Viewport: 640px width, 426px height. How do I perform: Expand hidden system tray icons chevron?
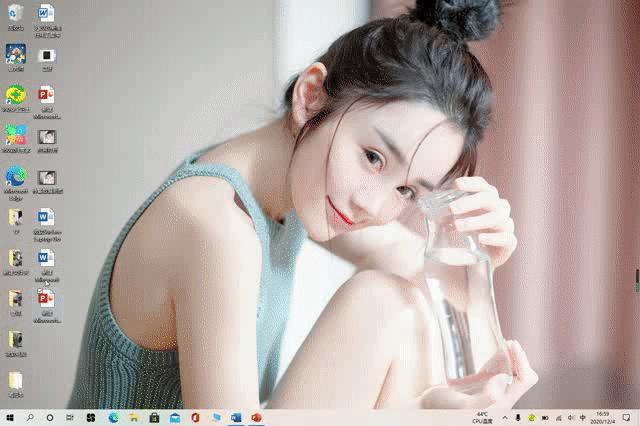[504, 417]
